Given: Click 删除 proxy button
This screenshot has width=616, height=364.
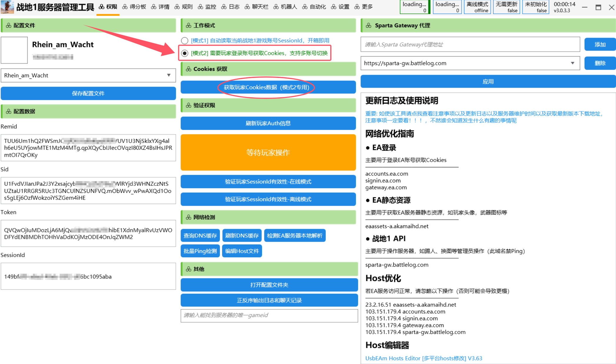Looking at the screenshot, I should pyautogui.click(x=600, y=63).
